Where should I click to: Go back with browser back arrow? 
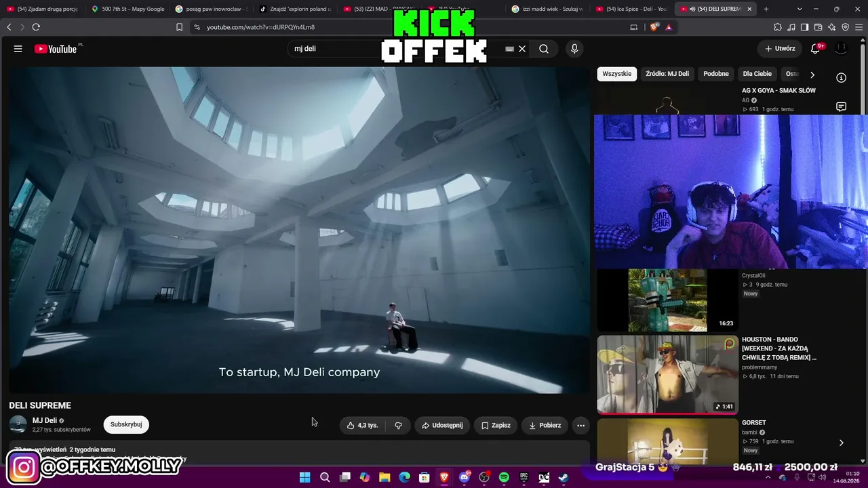click(x=9, y=27)
